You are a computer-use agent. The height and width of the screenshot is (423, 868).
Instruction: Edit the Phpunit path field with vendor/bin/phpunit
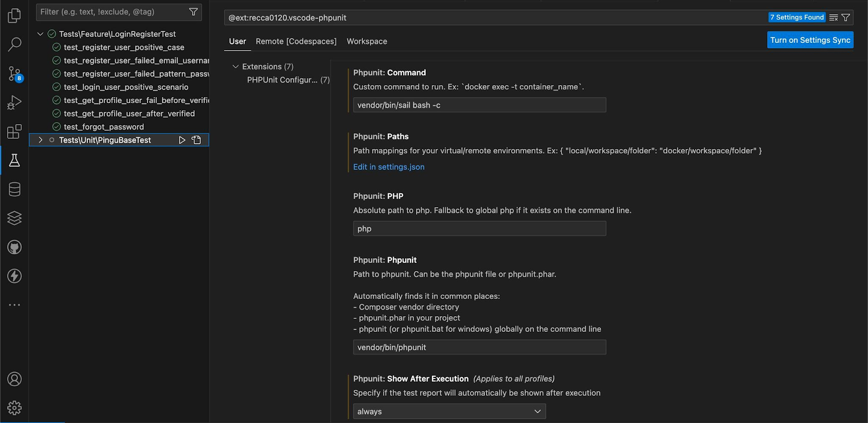click(480, 347)
